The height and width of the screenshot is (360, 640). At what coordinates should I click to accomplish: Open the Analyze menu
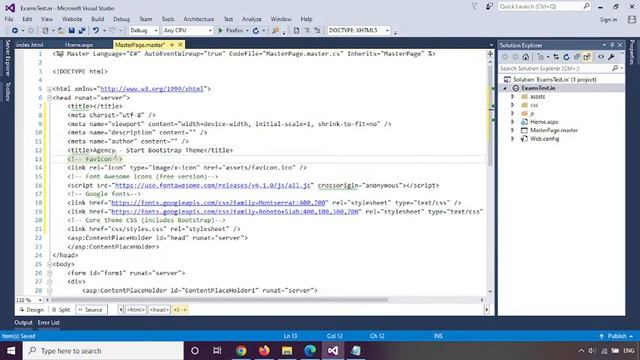pyautogui.click(x=251, y=19)
